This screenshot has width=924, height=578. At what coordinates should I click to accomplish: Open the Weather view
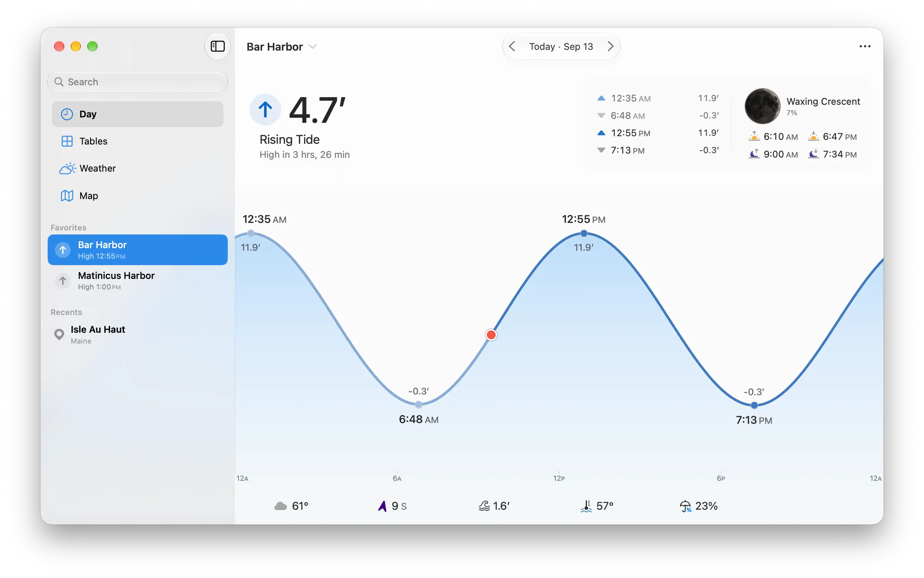[138, 168]
